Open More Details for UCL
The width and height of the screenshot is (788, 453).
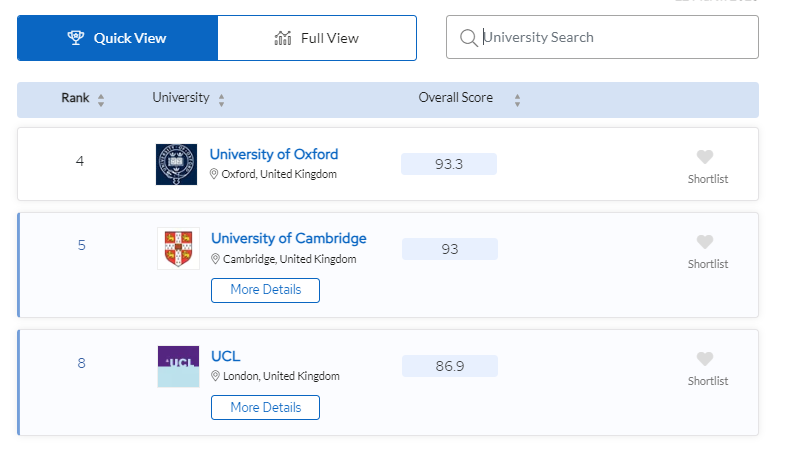pos(265,407)
